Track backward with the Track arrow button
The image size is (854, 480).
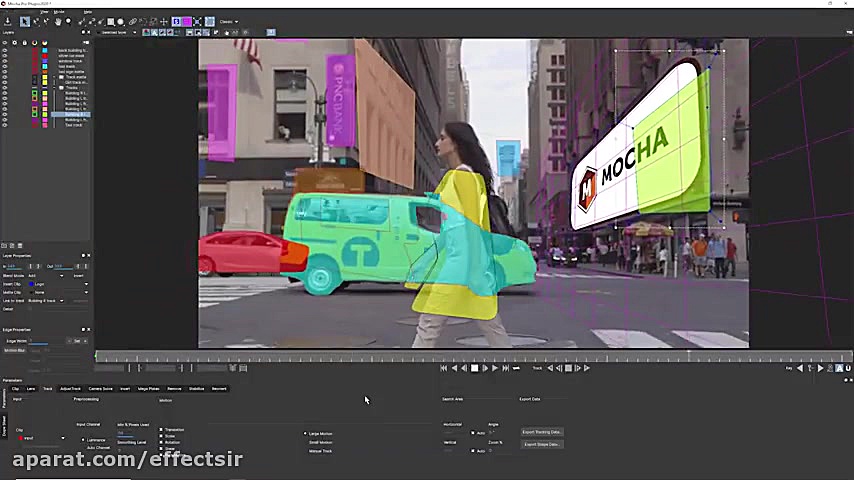coord(550,368)
